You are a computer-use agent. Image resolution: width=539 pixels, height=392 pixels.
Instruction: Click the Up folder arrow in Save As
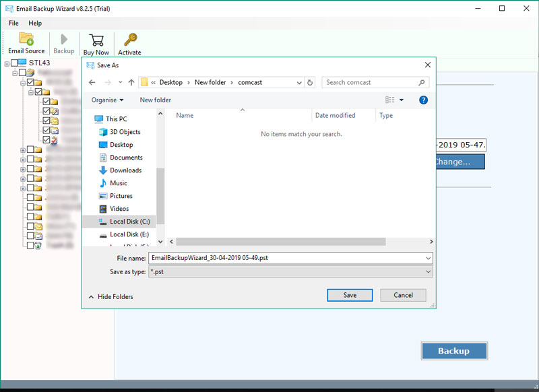click(131, 82)
